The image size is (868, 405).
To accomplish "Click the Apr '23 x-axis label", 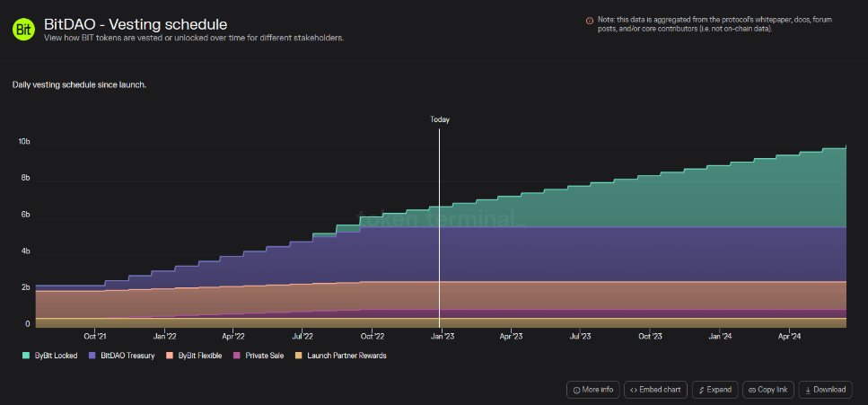I will [x=511, y=336].
